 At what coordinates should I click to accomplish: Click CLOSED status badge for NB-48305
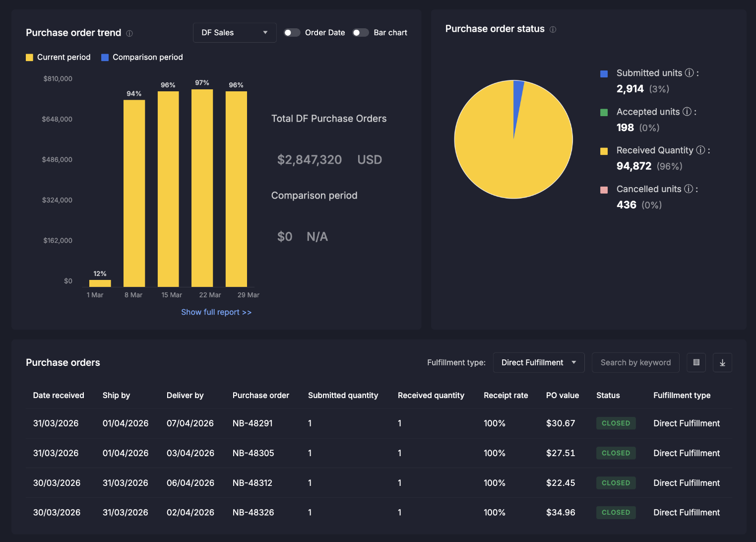(616, 453)
